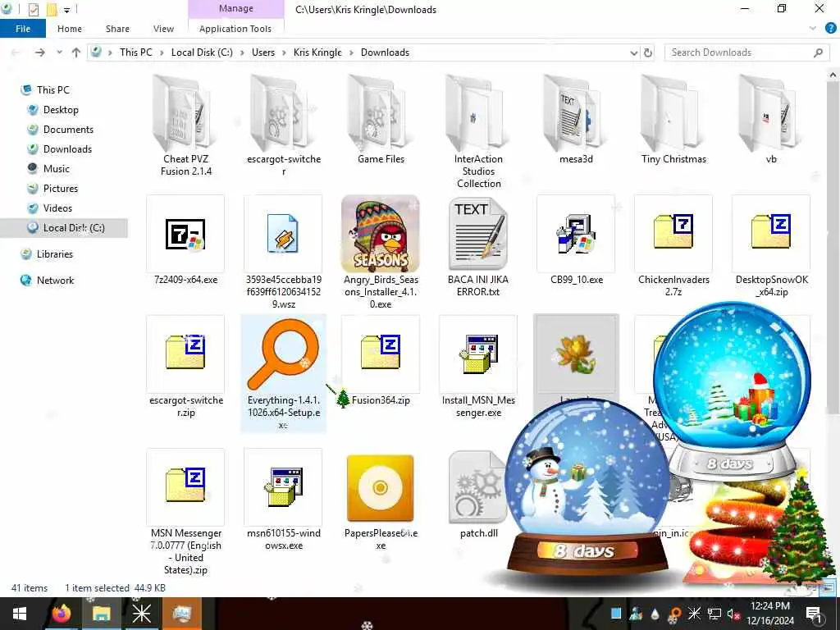This screenshot has width=840, height=630.
Task: Select the escargot-switcher.zip archive
Action: 185,367
